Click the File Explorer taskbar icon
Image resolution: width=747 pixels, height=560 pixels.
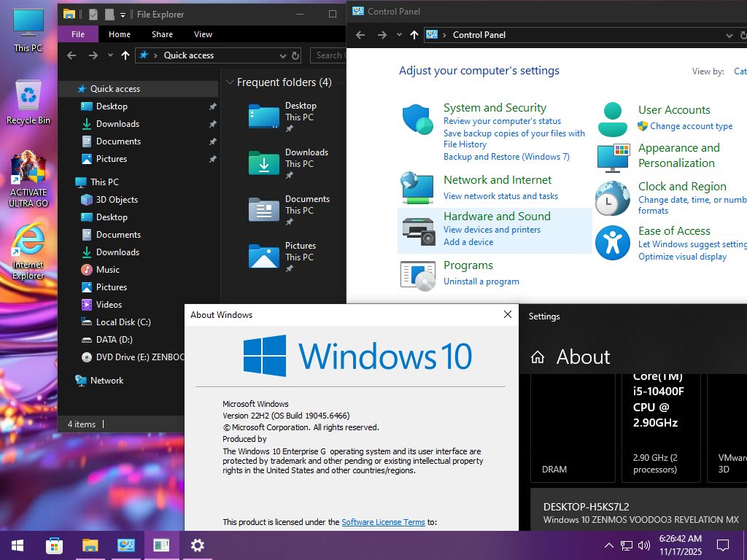(x=90, y=545)
